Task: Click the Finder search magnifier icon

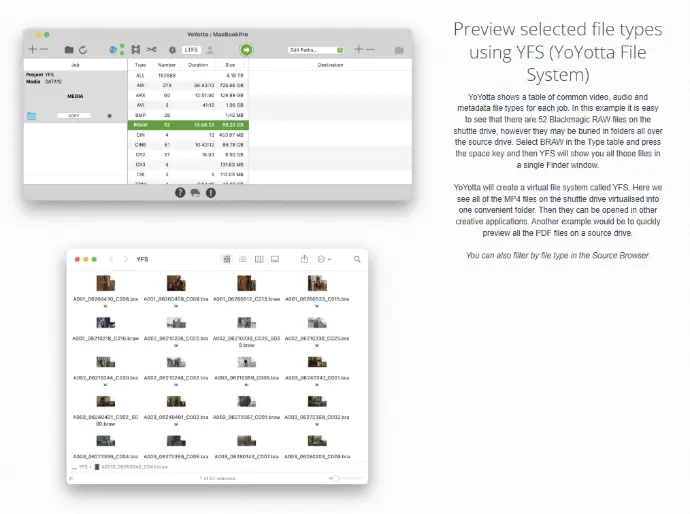Action: pos(357,259)
